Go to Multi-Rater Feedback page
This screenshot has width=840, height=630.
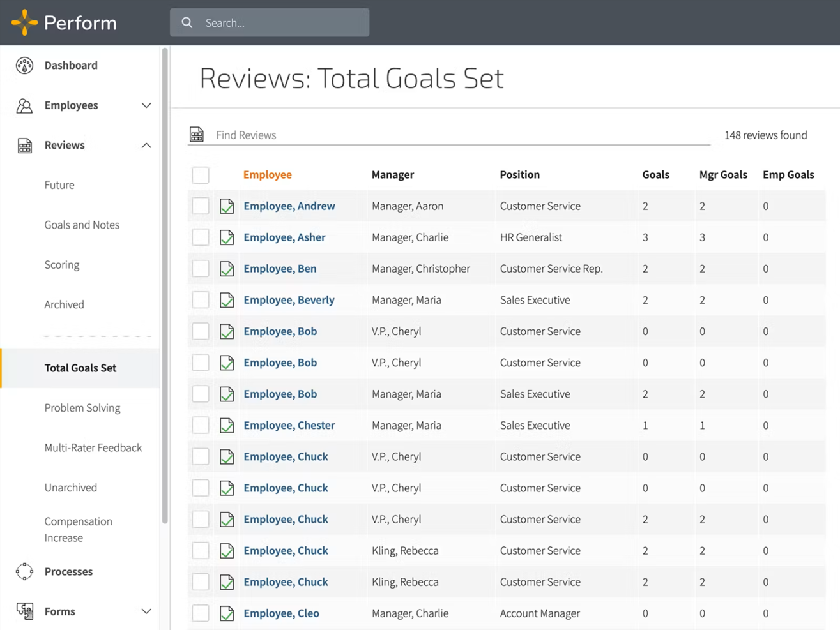click(x=93, y=447)
